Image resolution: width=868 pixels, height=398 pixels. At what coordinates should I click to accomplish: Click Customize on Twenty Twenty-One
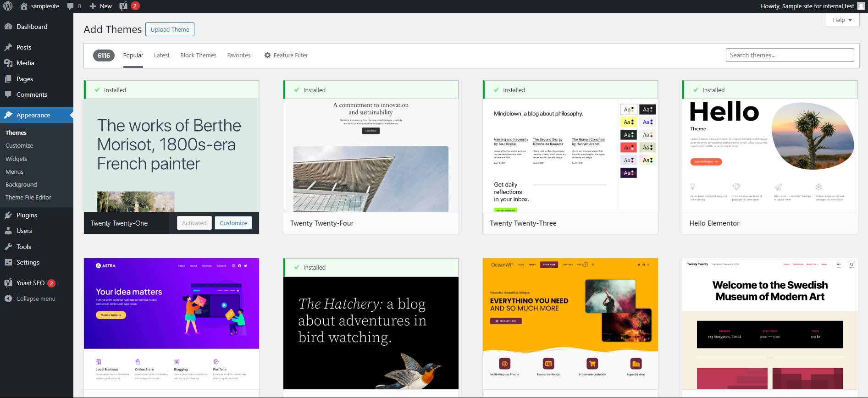point(233,223)
